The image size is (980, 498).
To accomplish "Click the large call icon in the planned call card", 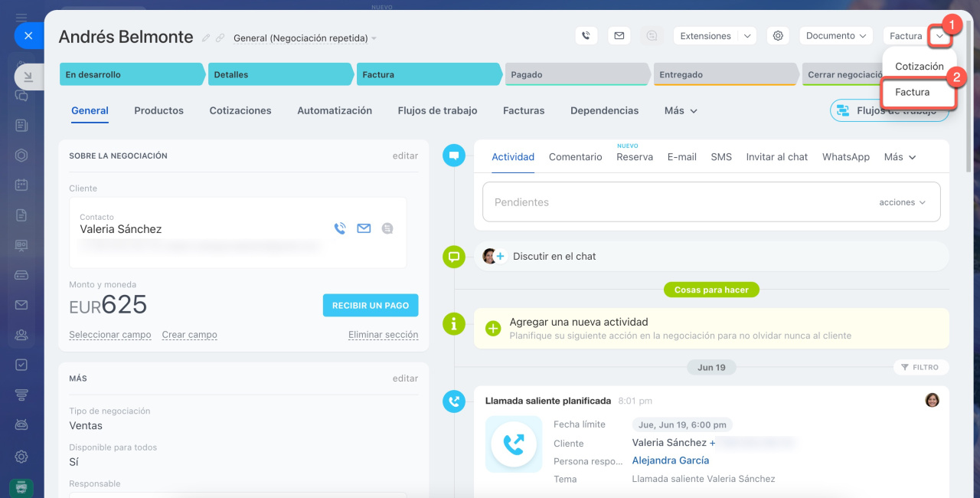I will (x=513, y=444).
